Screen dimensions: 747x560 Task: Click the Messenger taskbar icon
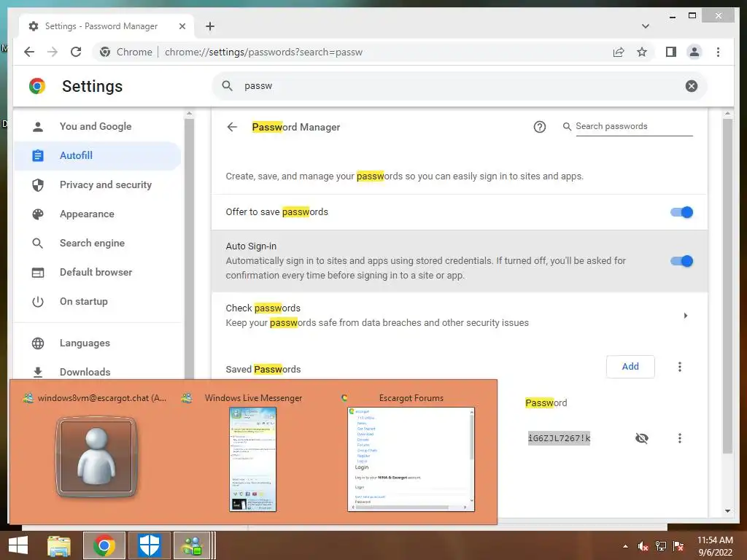pos(193,545)
